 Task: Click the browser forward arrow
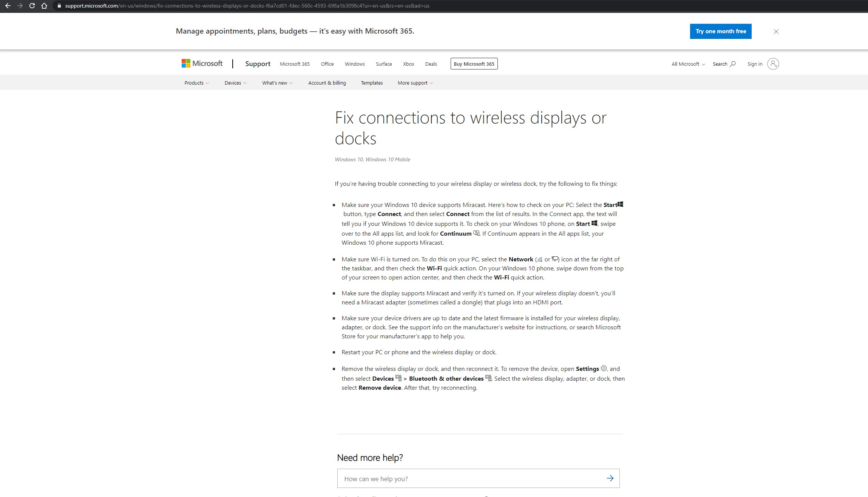(20, 6)
